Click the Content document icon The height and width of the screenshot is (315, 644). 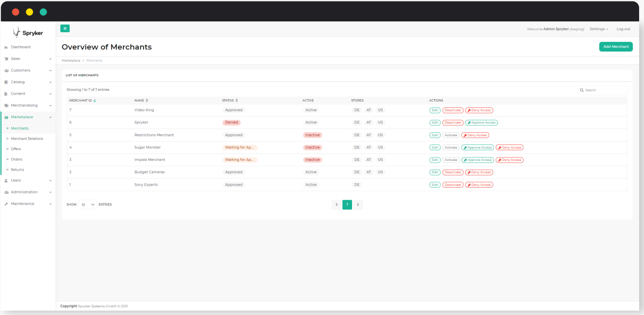coord(6,94)
